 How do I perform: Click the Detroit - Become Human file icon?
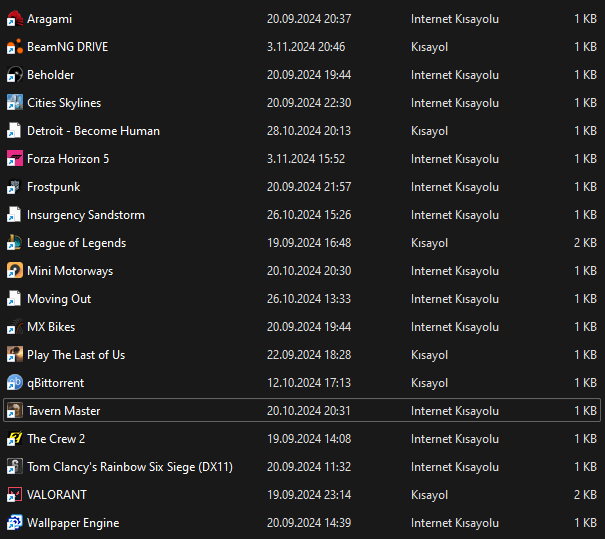(15, 131)
